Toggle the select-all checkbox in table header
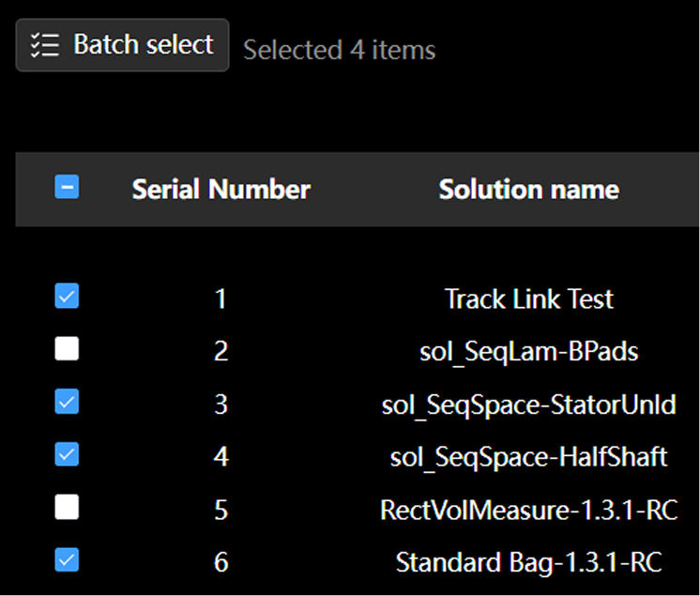This screenshot has height=596, width=700. coord(67,188)
